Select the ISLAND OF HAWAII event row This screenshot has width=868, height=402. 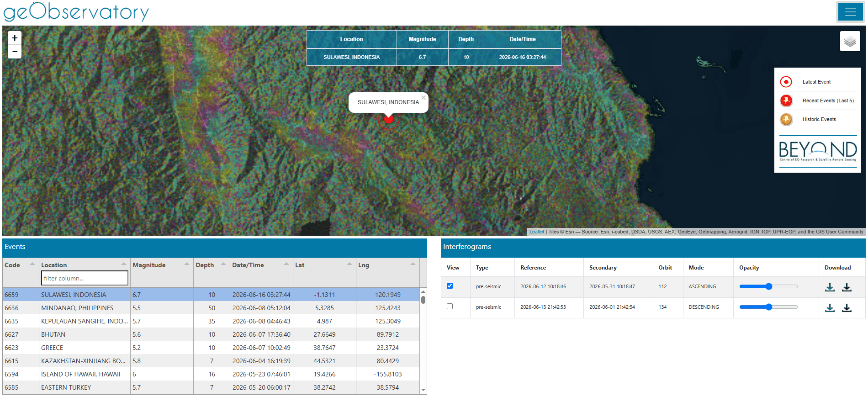[x=211, y=374]
